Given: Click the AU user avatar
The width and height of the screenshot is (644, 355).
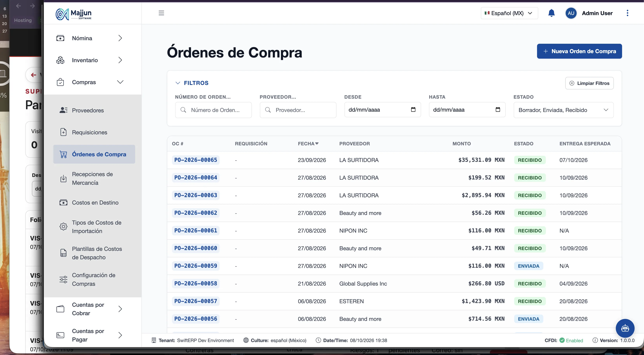Looking at the screenshot, I should coord(571,13).
